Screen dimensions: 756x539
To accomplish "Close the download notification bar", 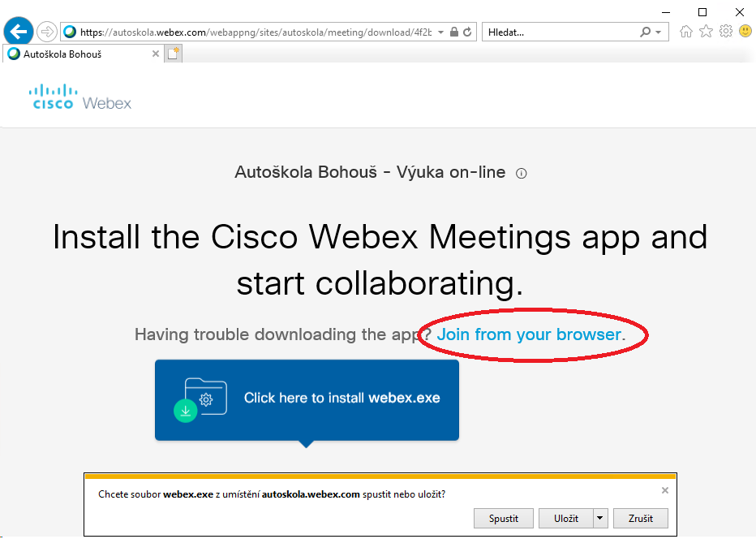I will [x=665, y=491].
